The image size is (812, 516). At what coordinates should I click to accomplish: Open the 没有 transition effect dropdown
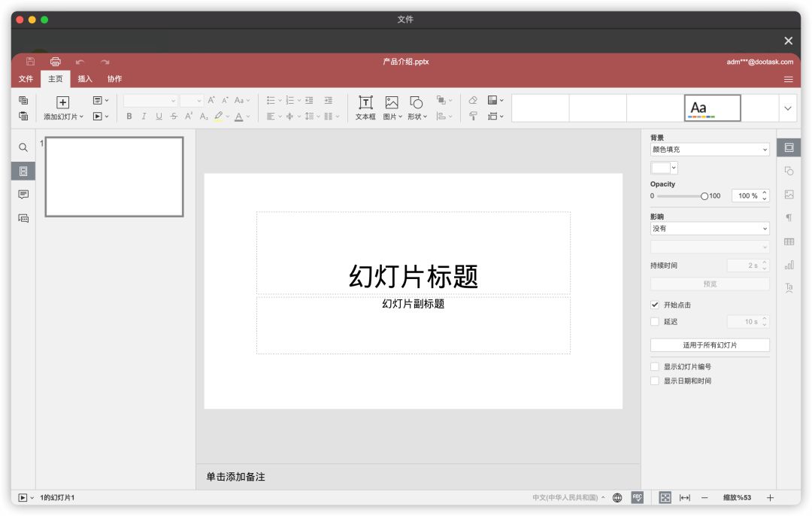(710, 229)
